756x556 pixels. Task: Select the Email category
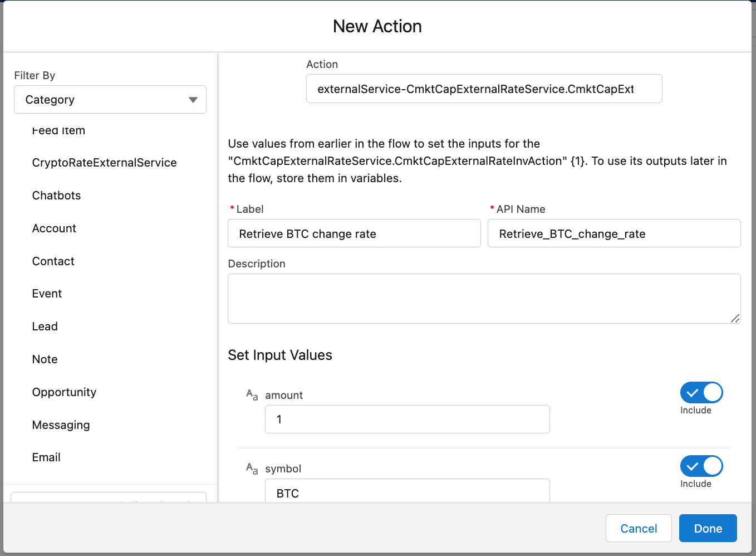(46, 457)
